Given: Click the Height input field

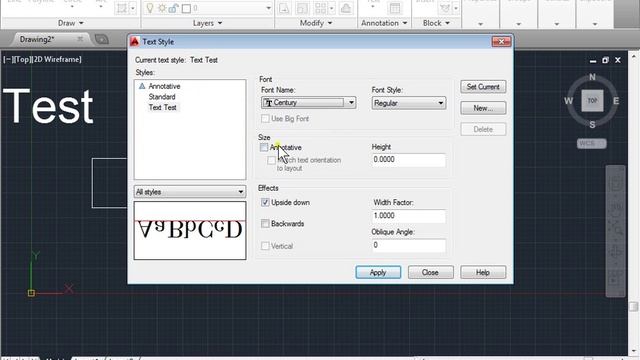Looking at the screenshot, I should (x=409, y=160).
